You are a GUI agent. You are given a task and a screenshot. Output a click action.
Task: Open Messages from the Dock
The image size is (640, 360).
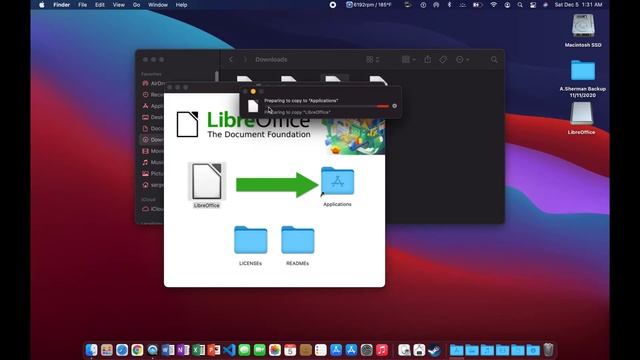tap(244, 350)
